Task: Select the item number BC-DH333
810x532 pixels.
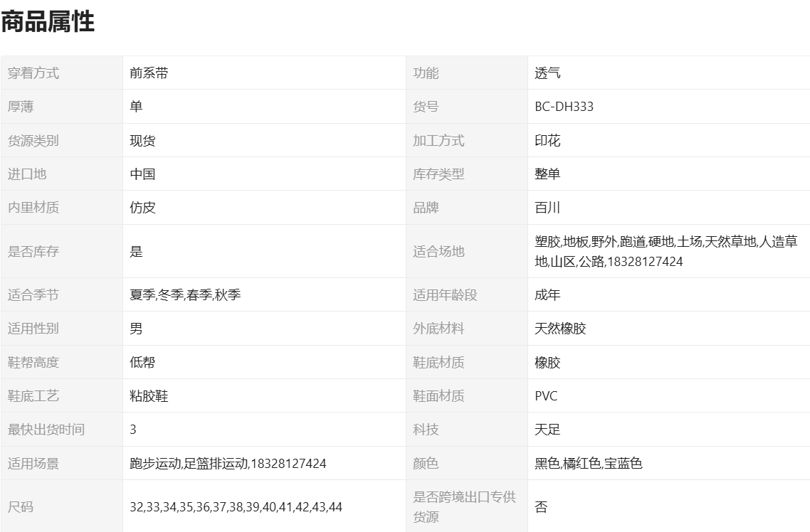Action: pyautogui.click(x=564, y=107)
